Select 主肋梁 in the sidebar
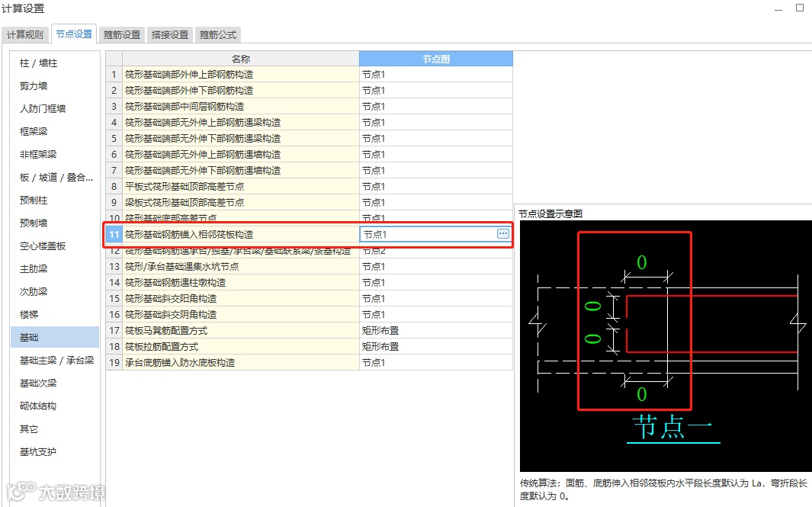The height and width of the screenshot is (507, 812). tap(34, 269)
